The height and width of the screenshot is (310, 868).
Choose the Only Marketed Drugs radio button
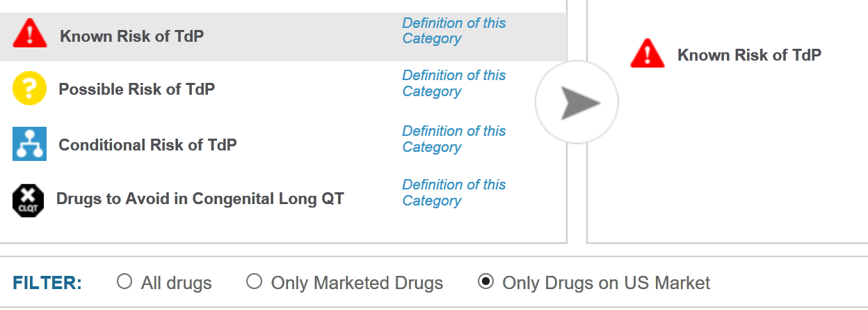255,281
